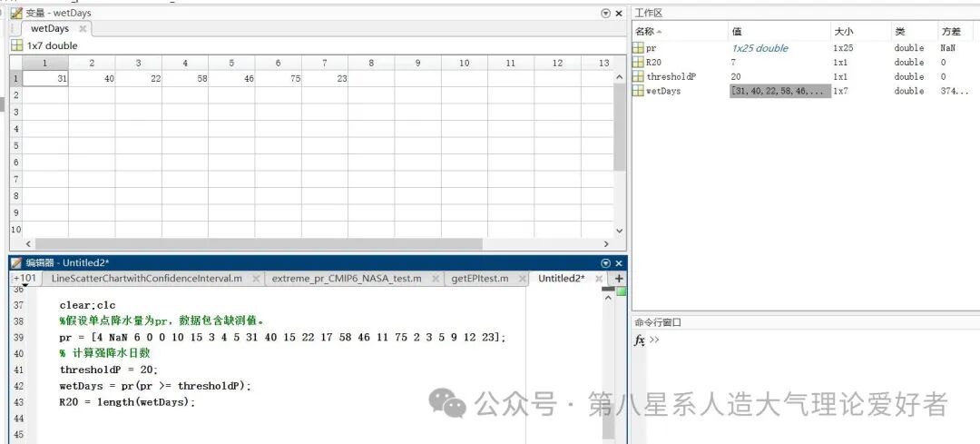
Task: Place cursor on 'thresholdP = 20;' line
Action: [109, 370]
